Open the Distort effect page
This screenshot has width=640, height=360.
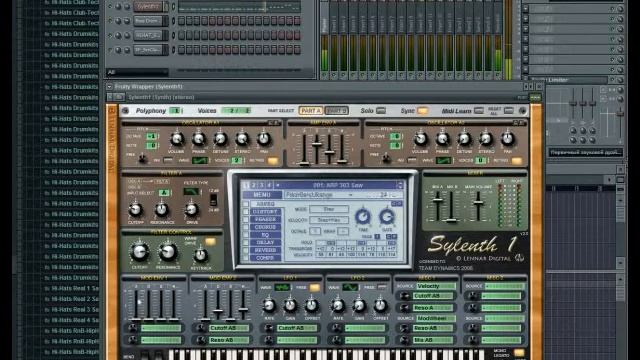(x=265, y=211)
